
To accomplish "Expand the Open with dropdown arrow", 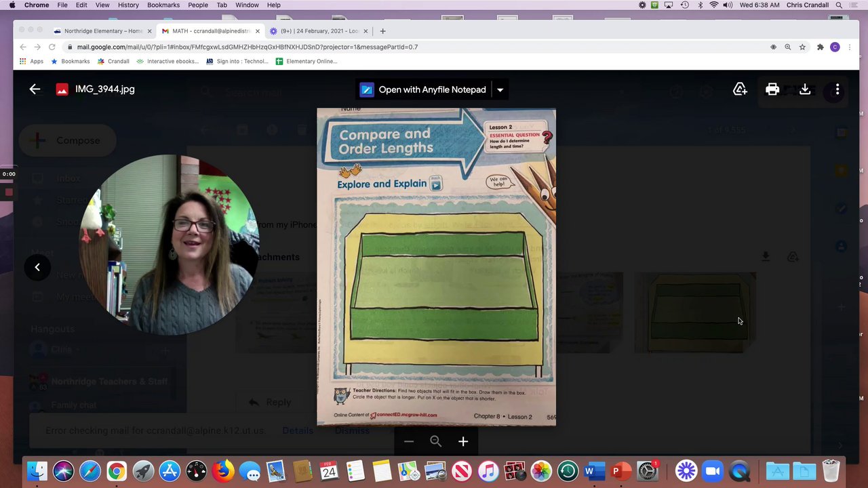I will click(x=500, y=89).
